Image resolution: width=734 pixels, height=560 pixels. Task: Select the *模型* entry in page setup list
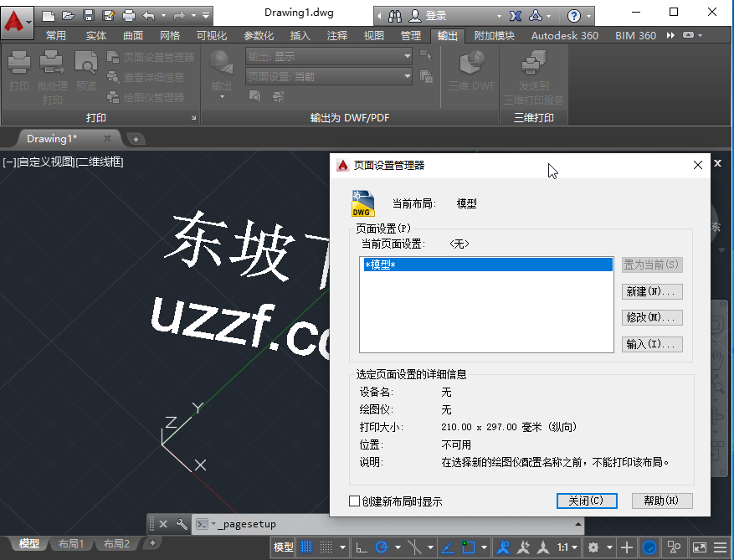pyautogui.click(x=488, y=265)
